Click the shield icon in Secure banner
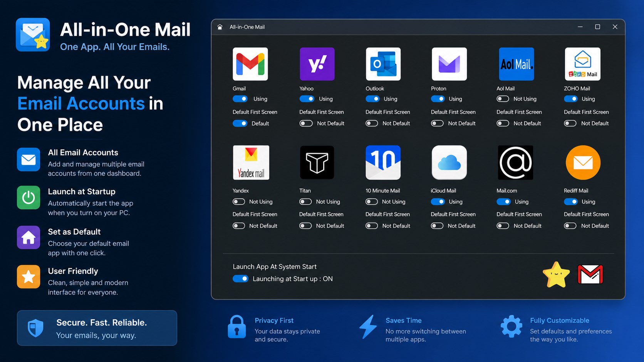Image resolution: width=644 pixels, height=362 pixels. tap(35, 328)
